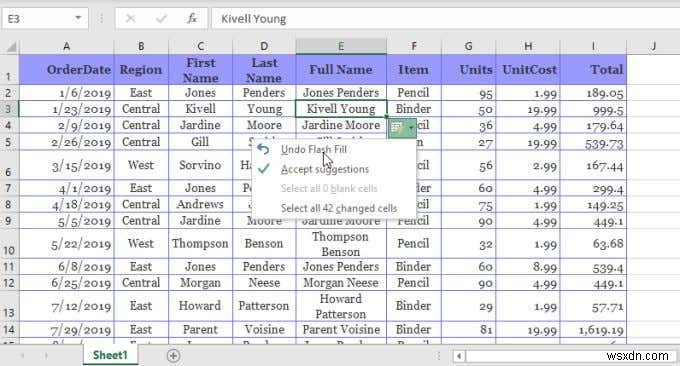Click the OrderDate header cell
The width and height of the screenshot is (680, 366).
coord(66,69)
